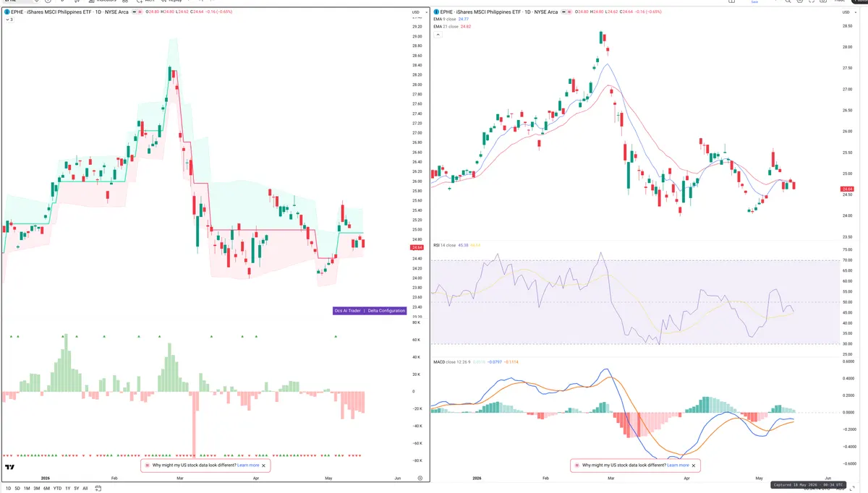Select the EMA 21 close legend entry
The image size is (868, 493).
point(446,26)
